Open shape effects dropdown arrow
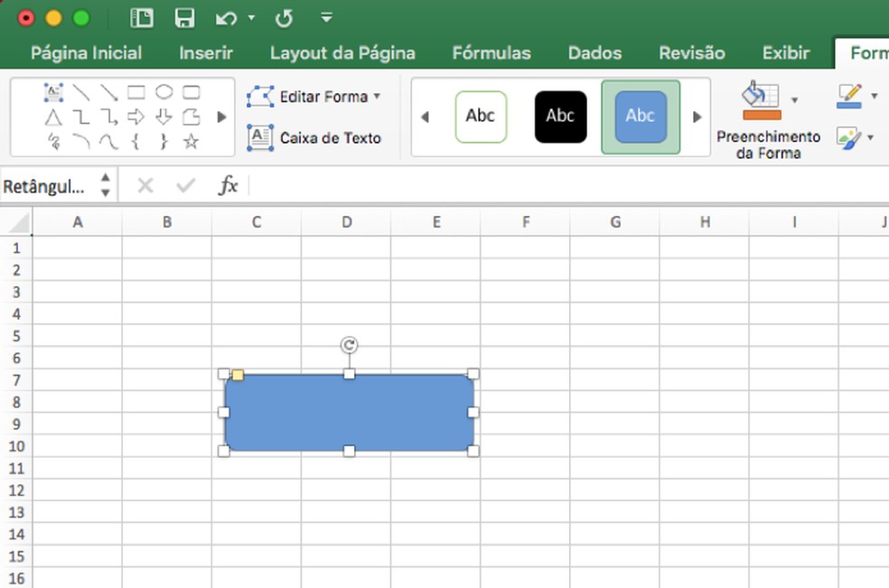The width and height of the screenshot is (889, 588). click(x=870, y=137)
